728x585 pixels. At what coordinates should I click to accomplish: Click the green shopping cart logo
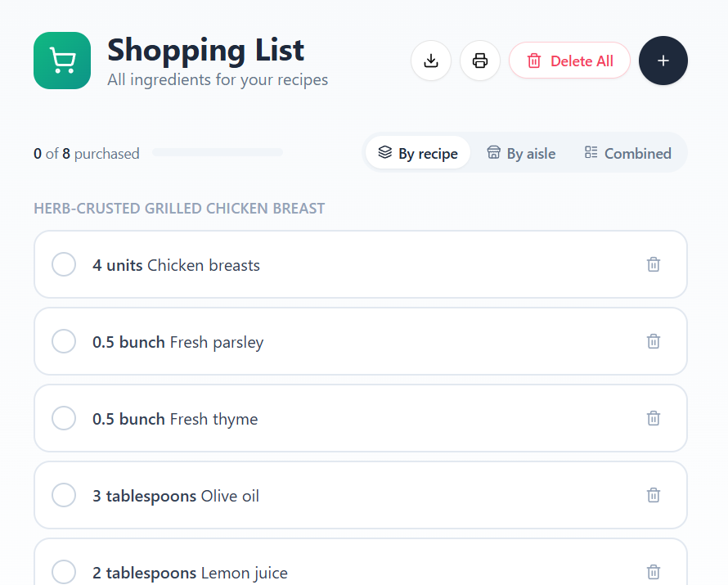coord(62,61)
